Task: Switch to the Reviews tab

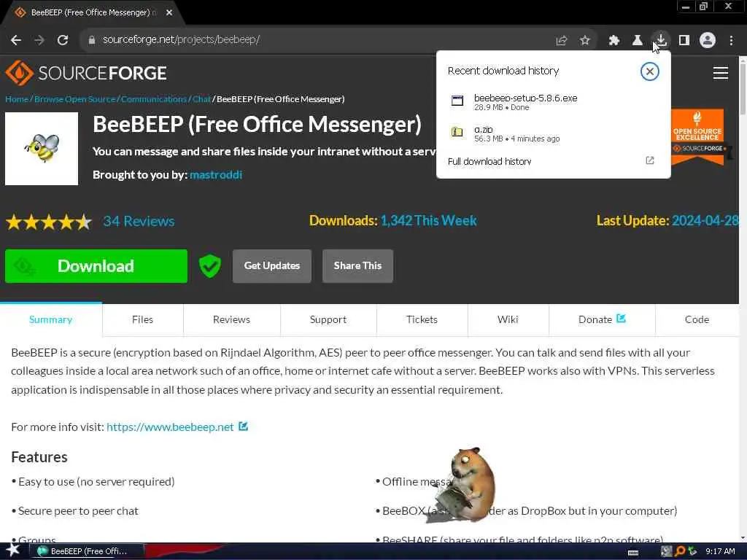Action: click(x=231, y=319)
